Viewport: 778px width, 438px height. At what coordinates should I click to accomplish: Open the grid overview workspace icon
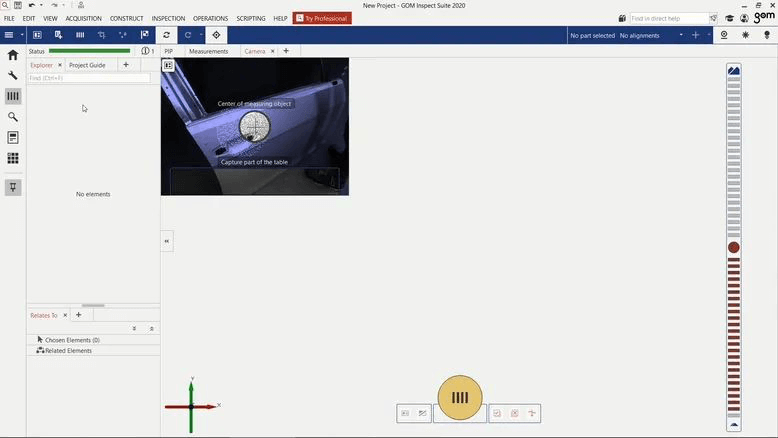click(13, 158)
